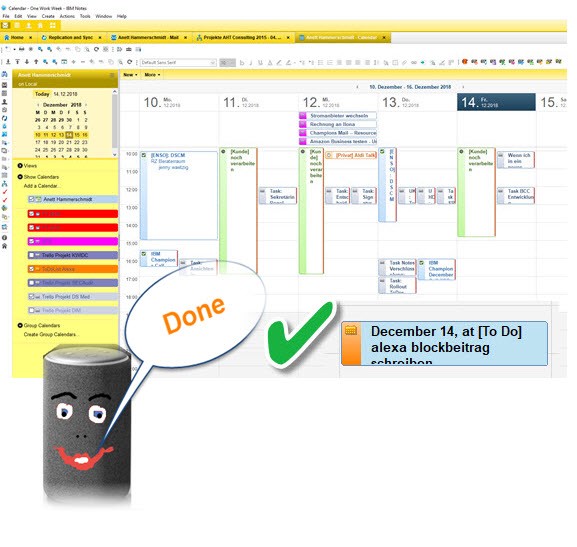Viewport: 577px width, 547px height.
Task: Open the Default Sans Serif font box
Action: click(x=178, y=63)
